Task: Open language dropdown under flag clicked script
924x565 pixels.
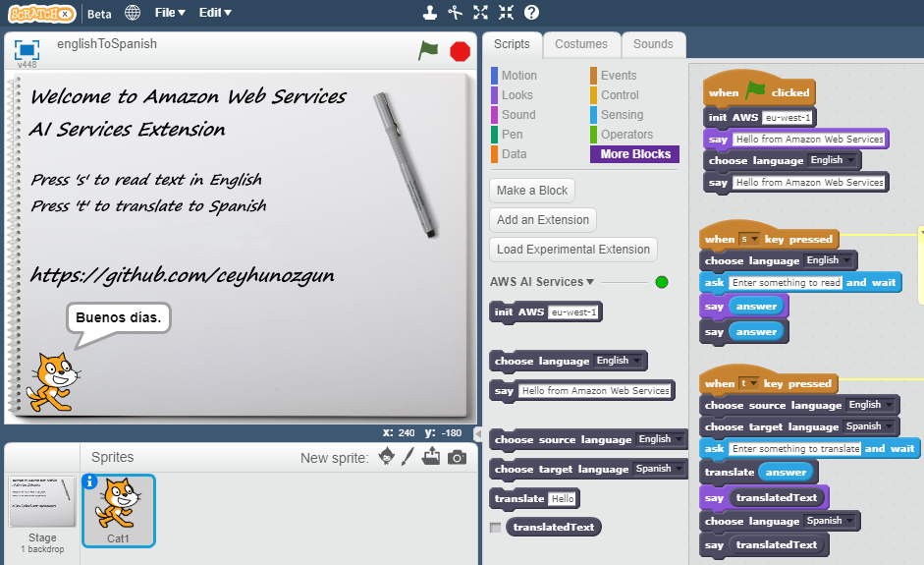Action: point(833,160)
